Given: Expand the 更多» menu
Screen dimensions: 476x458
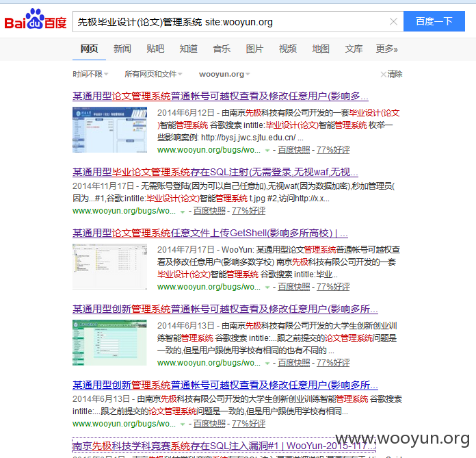Looking at the screenshot, I should click(x=386, y=49).
